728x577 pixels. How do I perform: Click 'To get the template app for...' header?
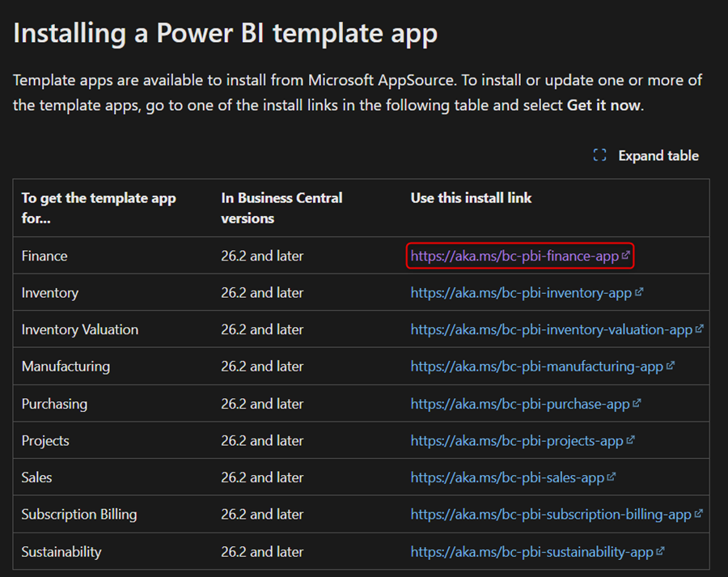(99, 208)
